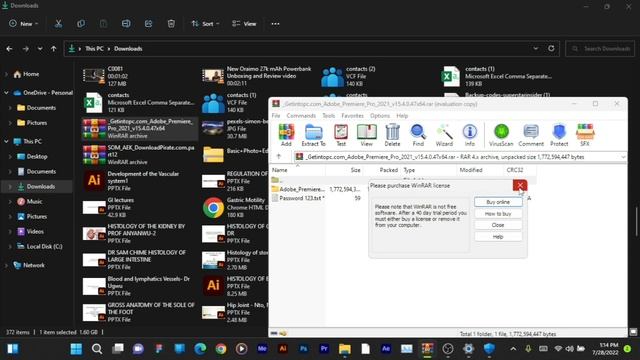Open Explorer address bar history dropdown
This screenshot has width=640, height=360.
tap(536, 49)
